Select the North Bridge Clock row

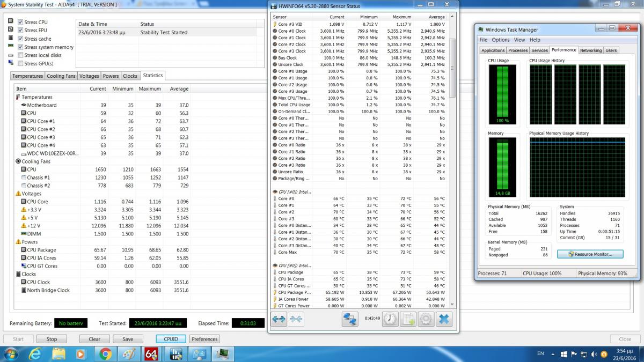pos(102,290)
